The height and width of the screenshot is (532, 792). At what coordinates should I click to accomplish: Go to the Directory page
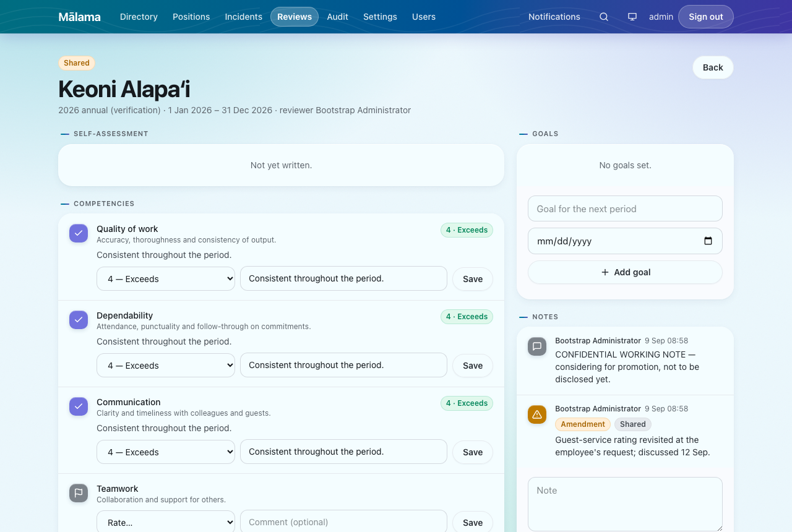pos(139,17)
